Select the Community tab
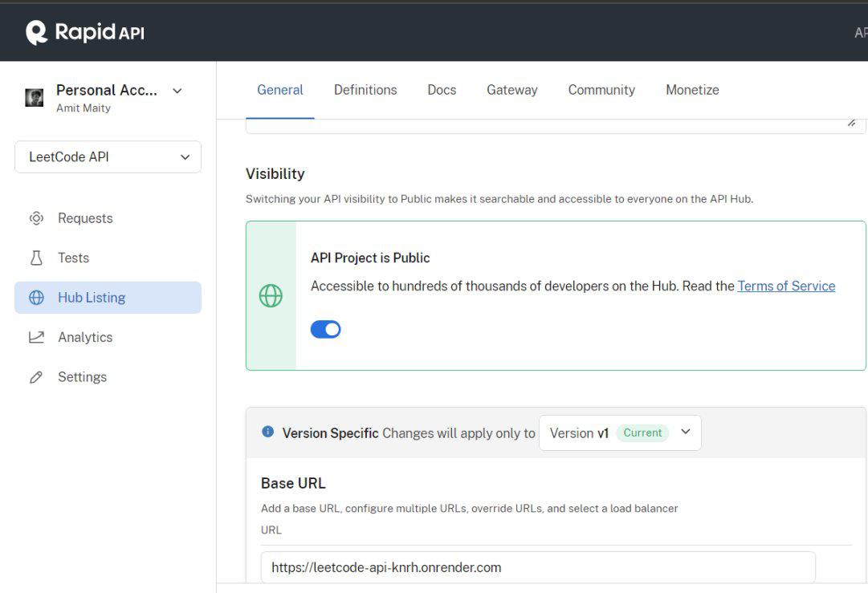The width and height of the screenshot is (868, 593). click(x=601, y=90)
